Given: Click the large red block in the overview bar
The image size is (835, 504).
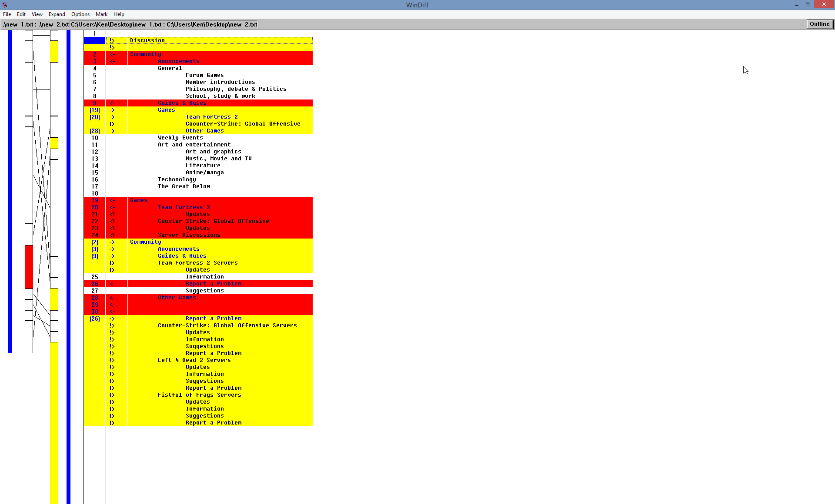Looking at the screenshot, I should [x=29, y=267].
